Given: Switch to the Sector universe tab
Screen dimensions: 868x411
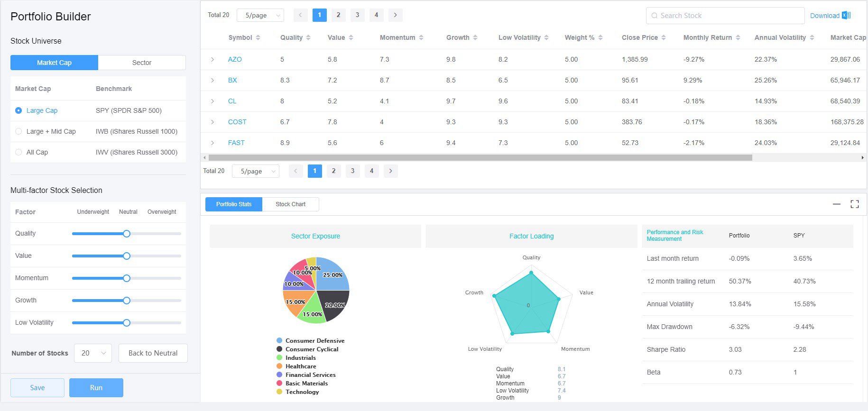Looking at the screenshot, I should coord(141,63).
